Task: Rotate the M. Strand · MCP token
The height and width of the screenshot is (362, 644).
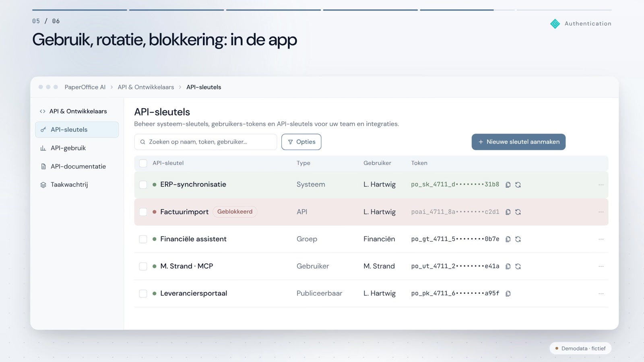Action: [518, 266]
